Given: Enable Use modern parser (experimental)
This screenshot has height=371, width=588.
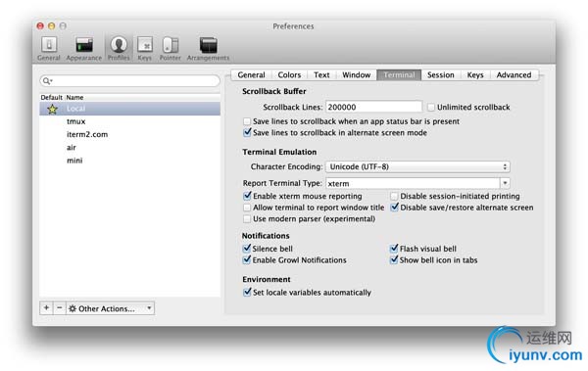Looking at the screenshot, I should tap(247, 218).
